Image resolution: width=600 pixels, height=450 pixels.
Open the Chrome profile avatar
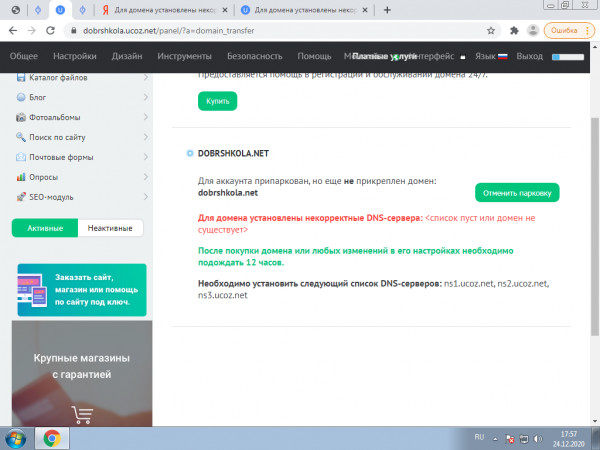533,31
